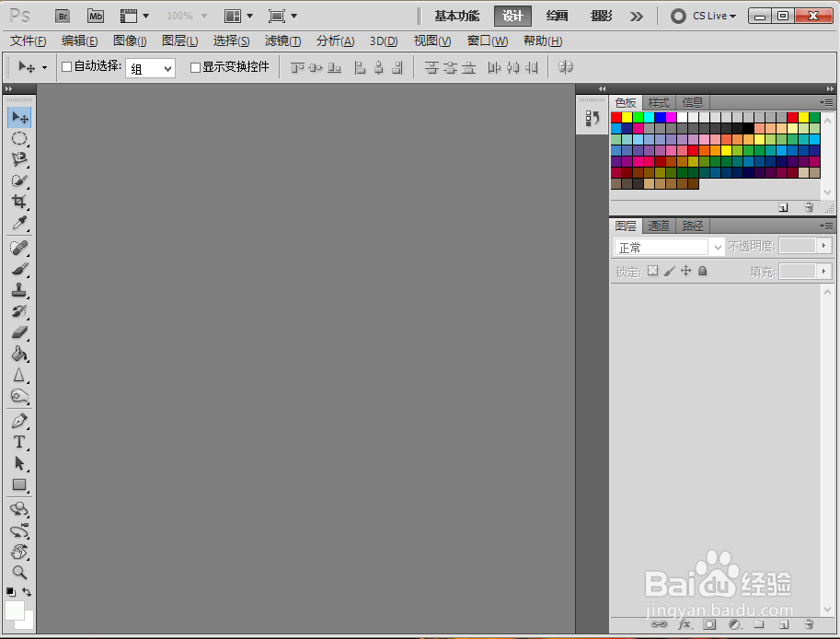The image size is (840, 639).
Task: Switch workspace to 基本功能
Action: pos(456,16)
